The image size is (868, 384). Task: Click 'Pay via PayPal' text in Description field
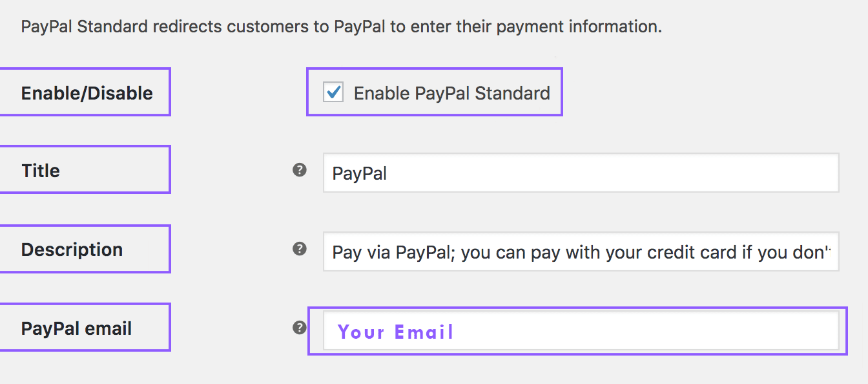[x=389, y=252]
